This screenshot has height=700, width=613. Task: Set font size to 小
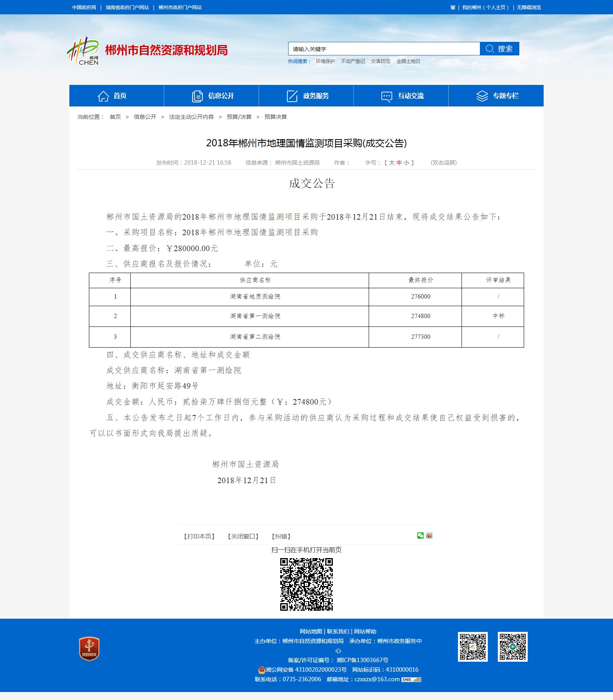point(406,163)
